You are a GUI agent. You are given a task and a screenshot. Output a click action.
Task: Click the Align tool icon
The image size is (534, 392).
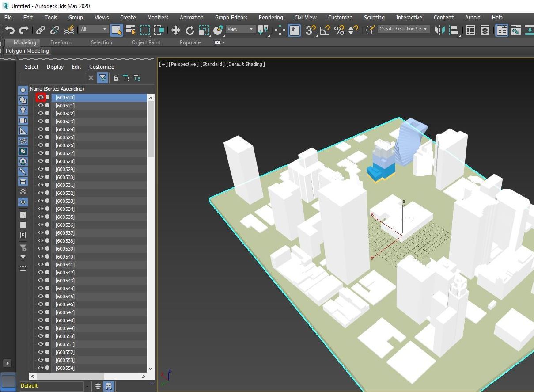point(454,30)
